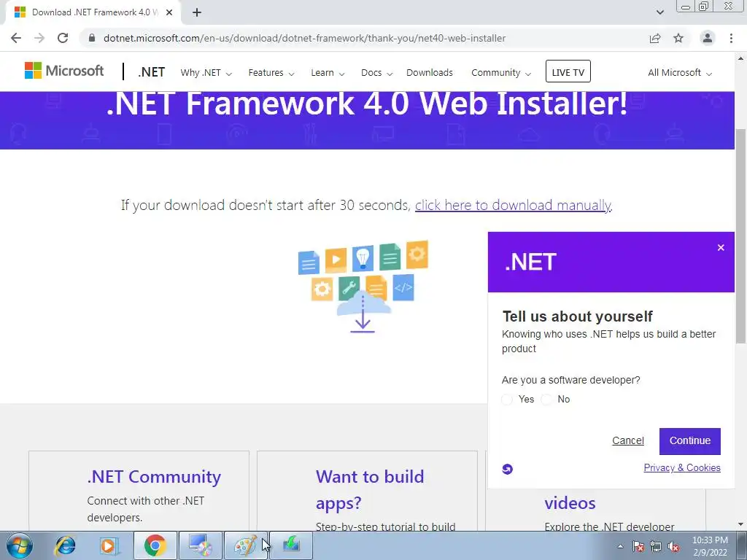This screenshot has width=747, height=560.
Task: Click the Action Center flag icon
Action: pyautogui.click(x=638, y=546)
